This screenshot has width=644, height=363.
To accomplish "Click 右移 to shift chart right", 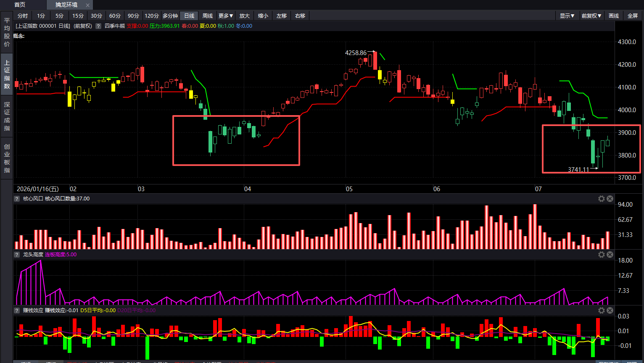I will [300, 16].
